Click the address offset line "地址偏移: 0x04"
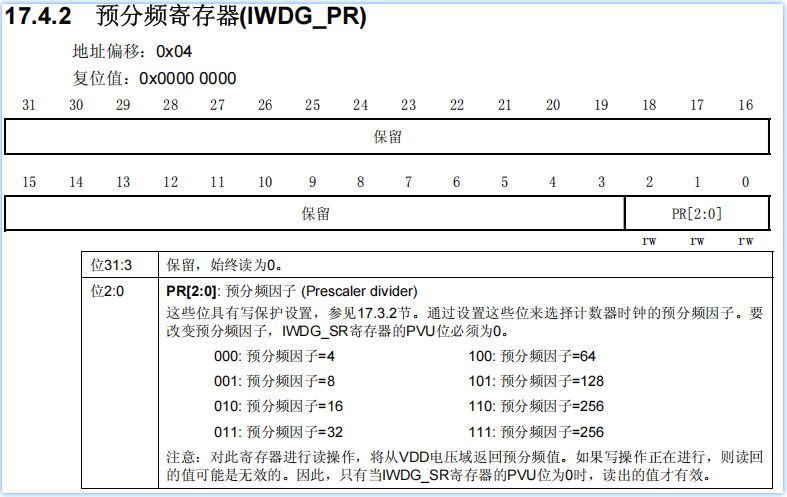Screen dimensions: 787x497 (132, 51)
